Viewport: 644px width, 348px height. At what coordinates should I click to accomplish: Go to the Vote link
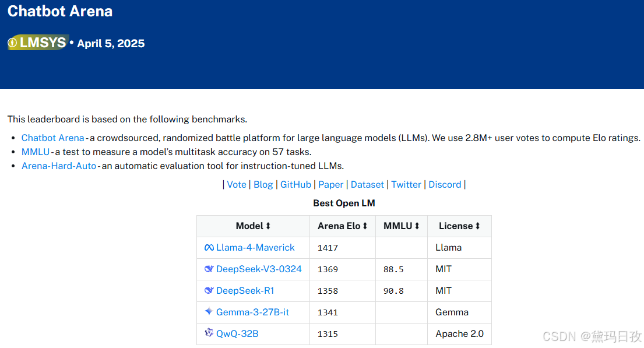click(237, 184)
